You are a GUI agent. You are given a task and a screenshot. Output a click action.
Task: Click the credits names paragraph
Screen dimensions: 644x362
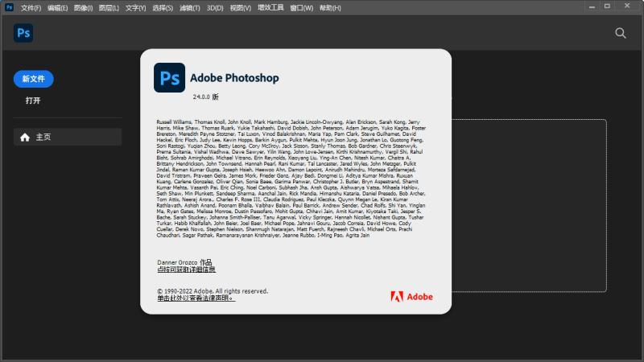coord(291,179)
